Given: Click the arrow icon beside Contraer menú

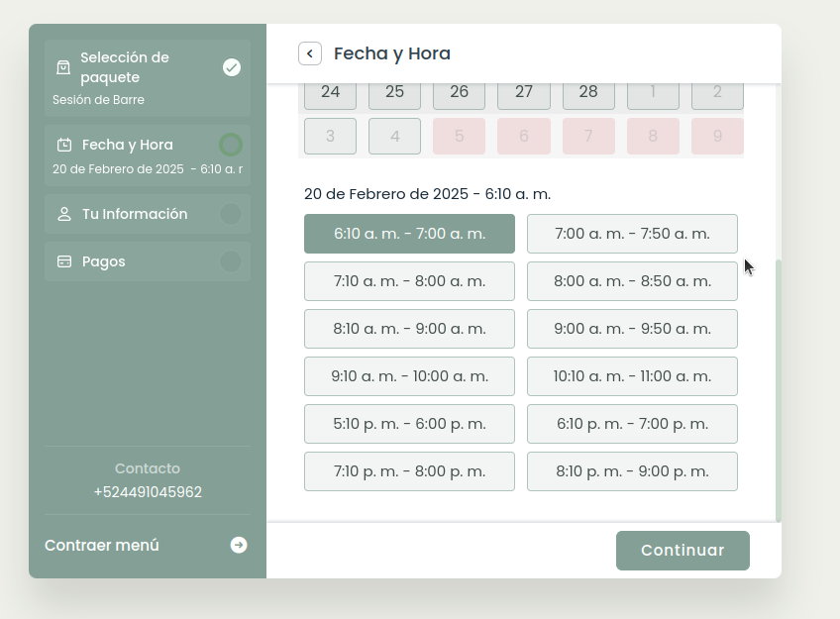Looking at the screenshot, I should (239, 545).
